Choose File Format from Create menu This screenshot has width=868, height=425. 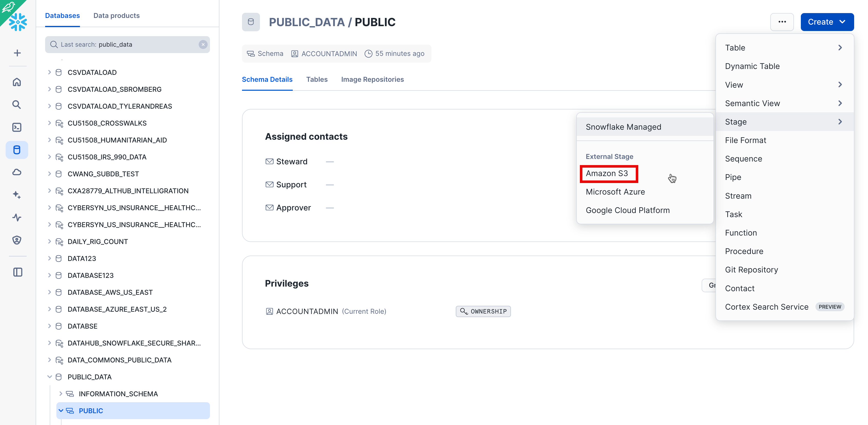[745, 140]
